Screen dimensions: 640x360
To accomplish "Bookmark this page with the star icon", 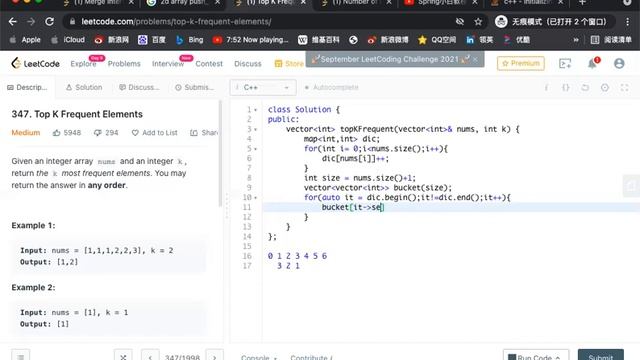I will point(478,22).
